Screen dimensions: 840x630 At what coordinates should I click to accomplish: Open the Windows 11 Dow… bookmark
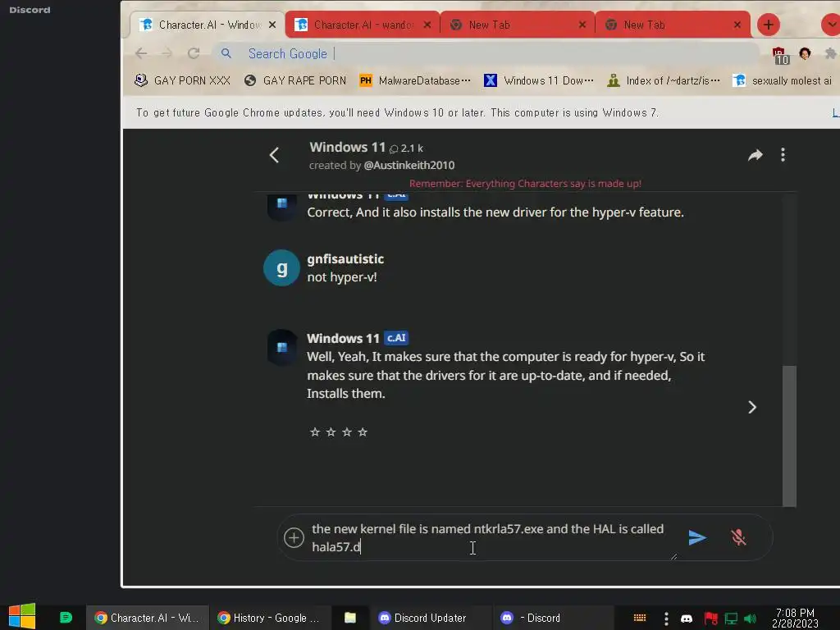539,80
